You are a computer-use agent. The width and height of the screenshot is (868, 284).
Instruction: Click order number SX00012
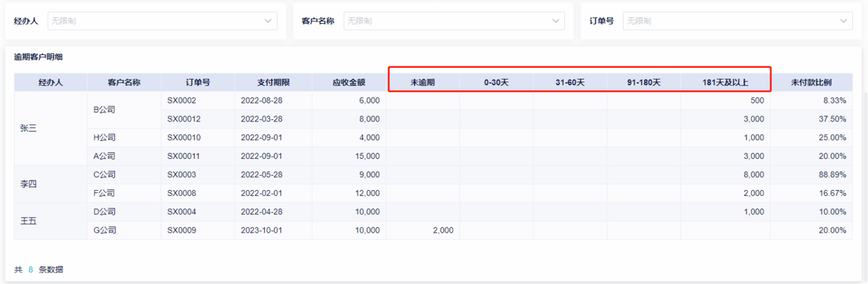(184, 119)
